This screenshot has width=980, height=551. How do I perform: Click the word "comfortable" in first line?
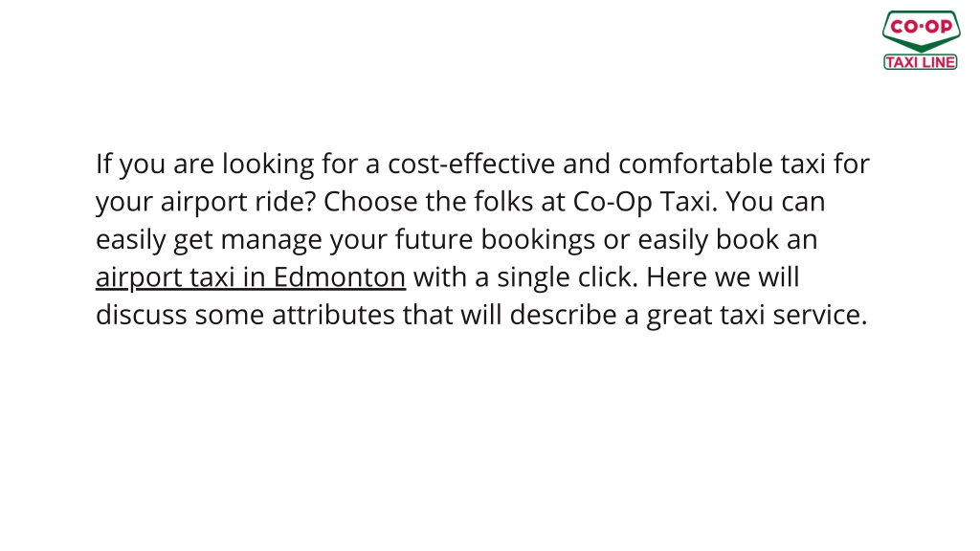pos(696,164)
